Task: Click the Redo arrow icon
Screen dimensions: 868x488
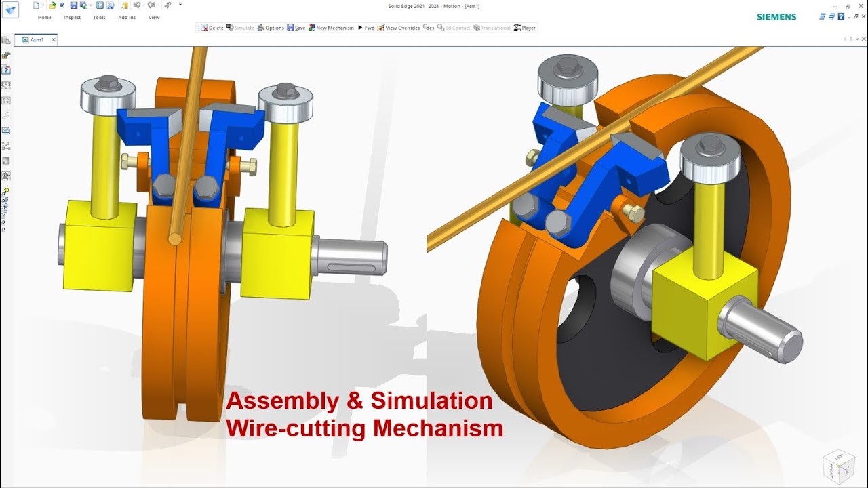Action: coord(151,5)
